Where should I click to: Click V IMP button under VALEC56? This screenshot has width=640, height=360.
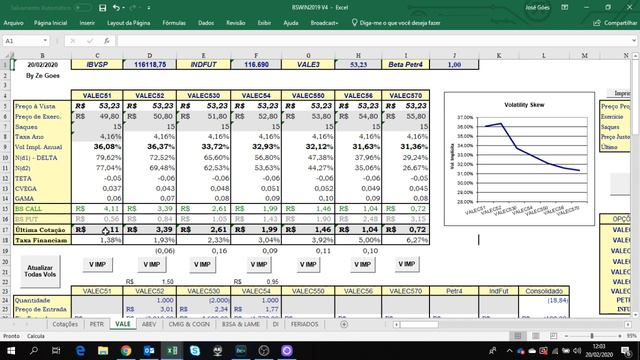tap(362, 264)
